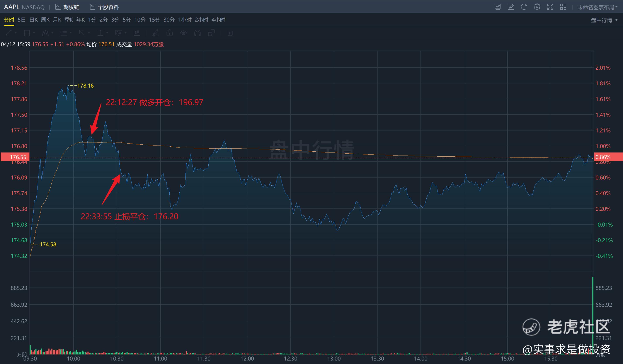Click the 174.58 low price marker
The image size is (623, 364).
(48, 244)
